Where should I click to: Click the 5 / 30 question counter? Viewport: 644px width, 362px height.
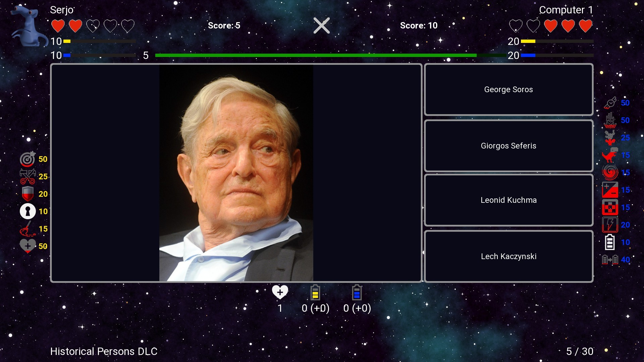[x=580, y=351]
